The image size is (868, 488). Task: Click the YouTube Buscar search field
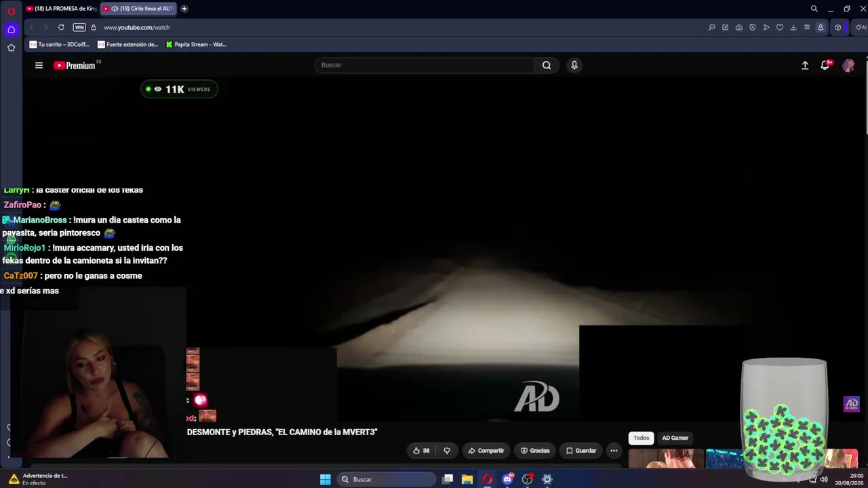(x=424, y=65)
